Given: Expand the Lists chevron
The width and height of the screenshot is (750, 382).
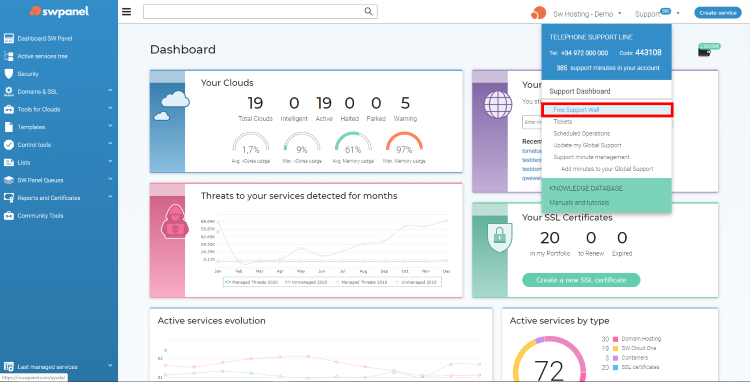Looking at the screenshot, I should (x=110, y=161).
